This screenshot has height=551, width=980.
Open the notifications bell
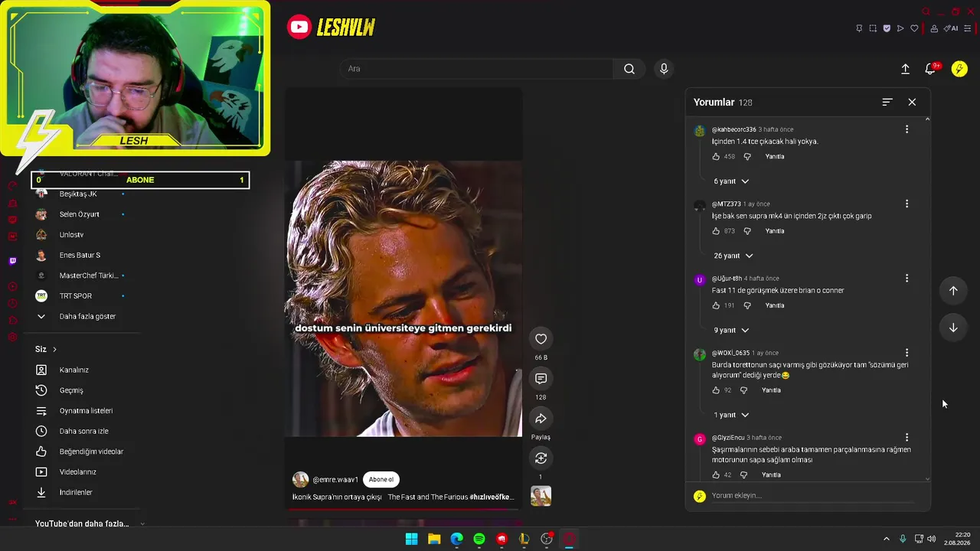point(930,69)
